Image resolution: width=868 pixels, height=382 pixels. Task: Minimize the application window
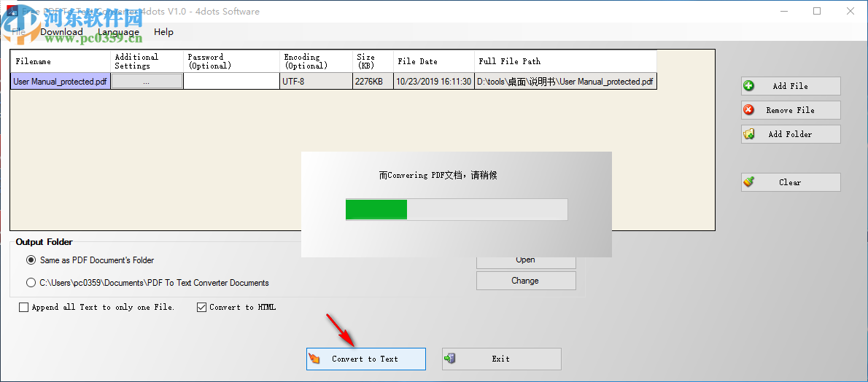785,11
